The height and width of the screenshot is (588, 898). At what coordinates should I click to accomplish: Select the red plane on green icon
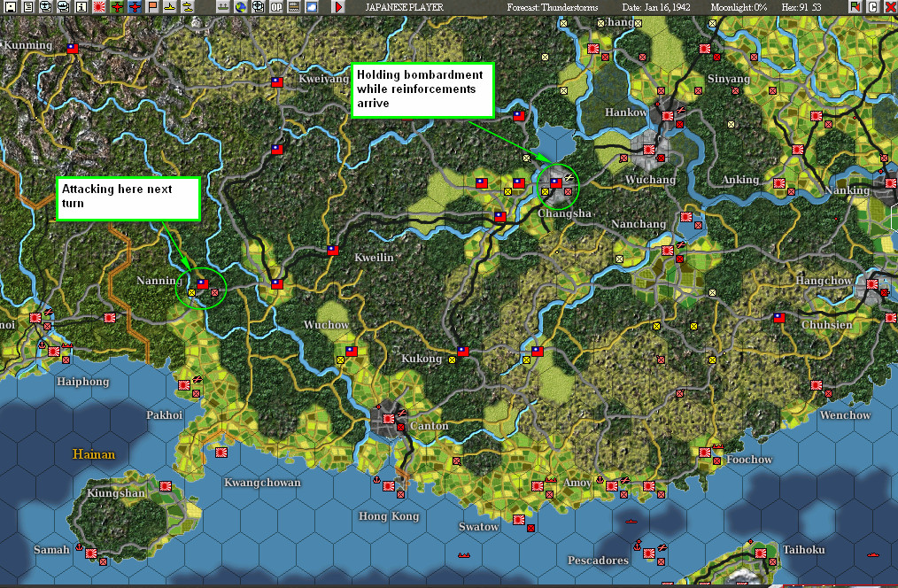coord(117,7)
